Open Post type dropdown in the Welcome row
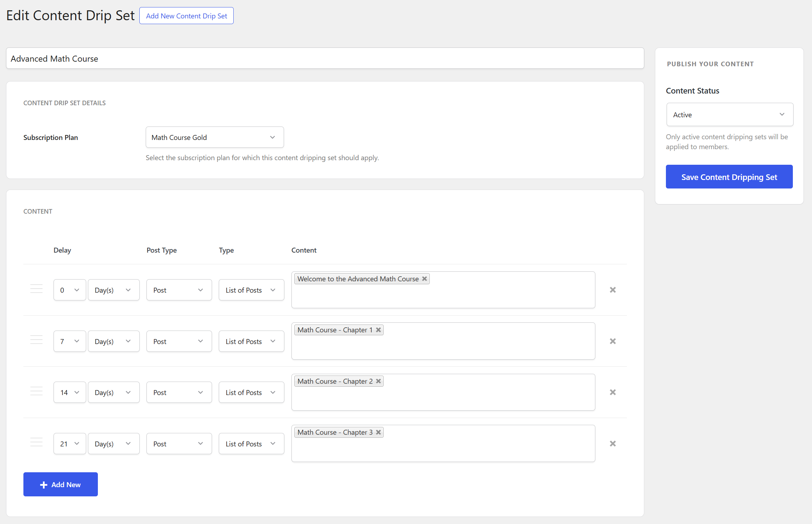This screenshot has height=524, width=812. point(179,290)
